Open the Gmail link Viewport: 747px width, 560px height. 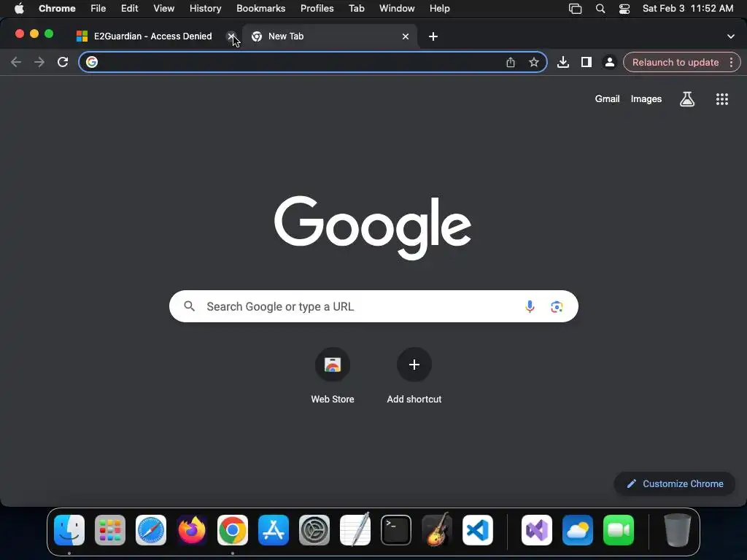[x=607, y=98]
